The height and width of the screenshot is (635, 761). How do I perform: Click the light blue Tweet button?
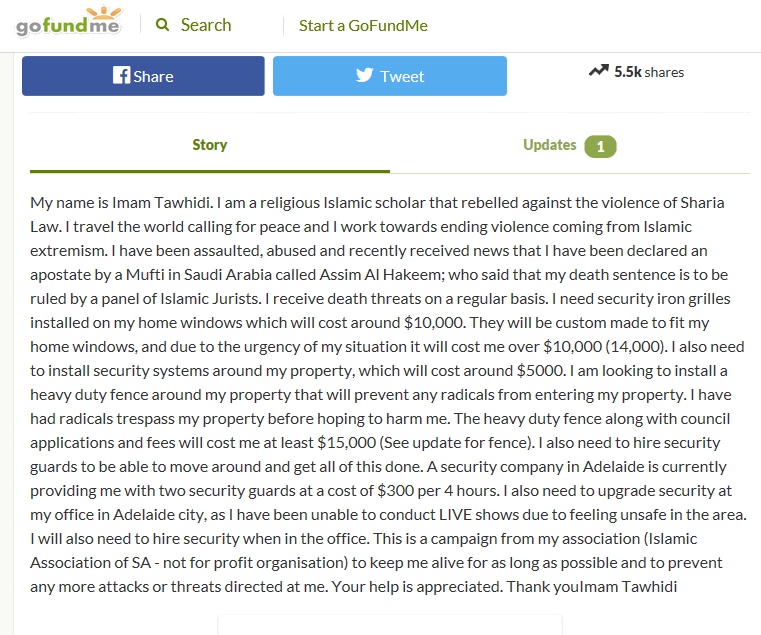coord(390,76)
